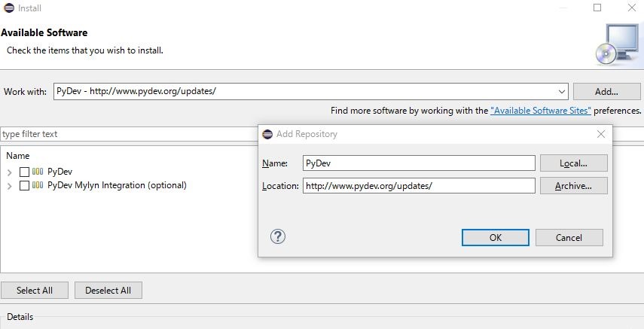
Task: Click the Add... button
Action: (606, 91)
